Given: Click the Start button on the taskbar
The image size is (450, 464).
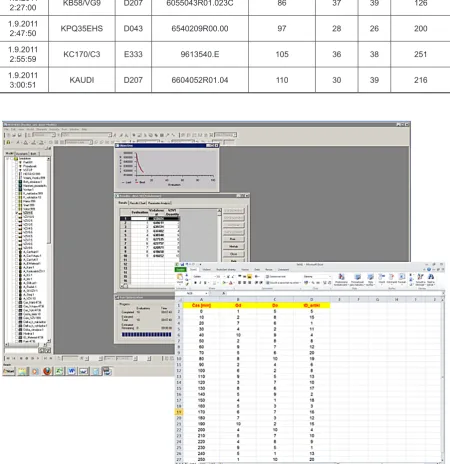Looking at the screenshot, I should point(9,371).
